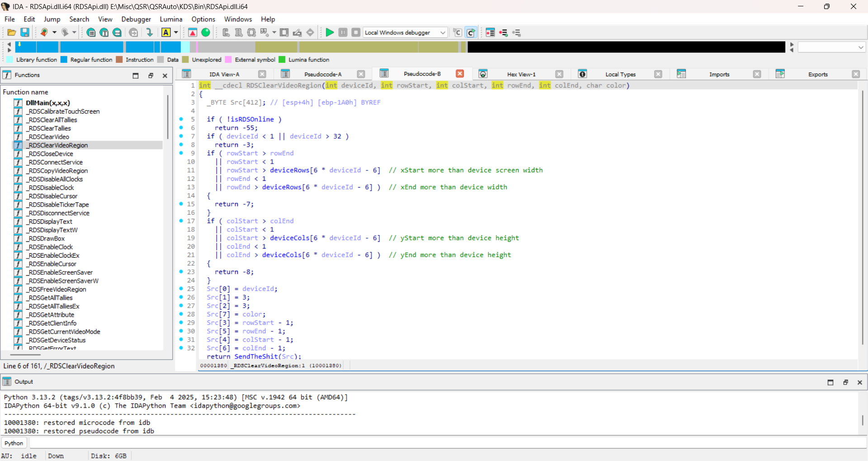
Task: Click the Python command input field
Action: [448, 443]
